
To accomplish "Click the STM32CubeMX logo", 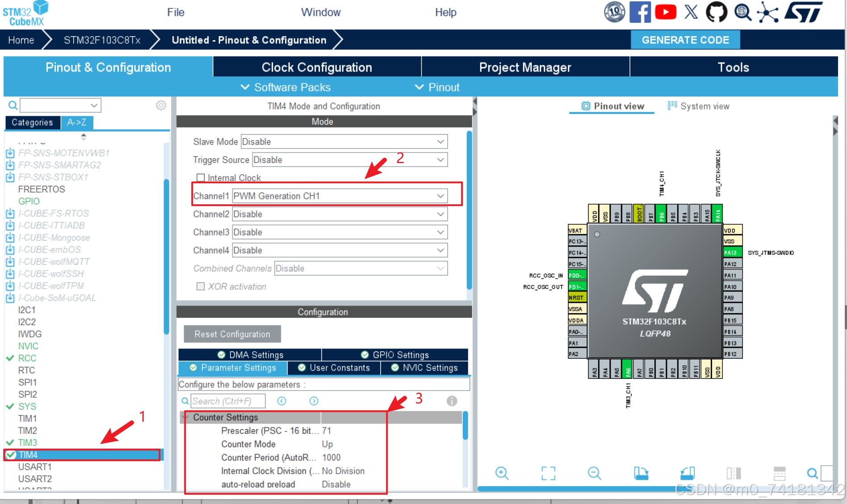I will 25,14.
